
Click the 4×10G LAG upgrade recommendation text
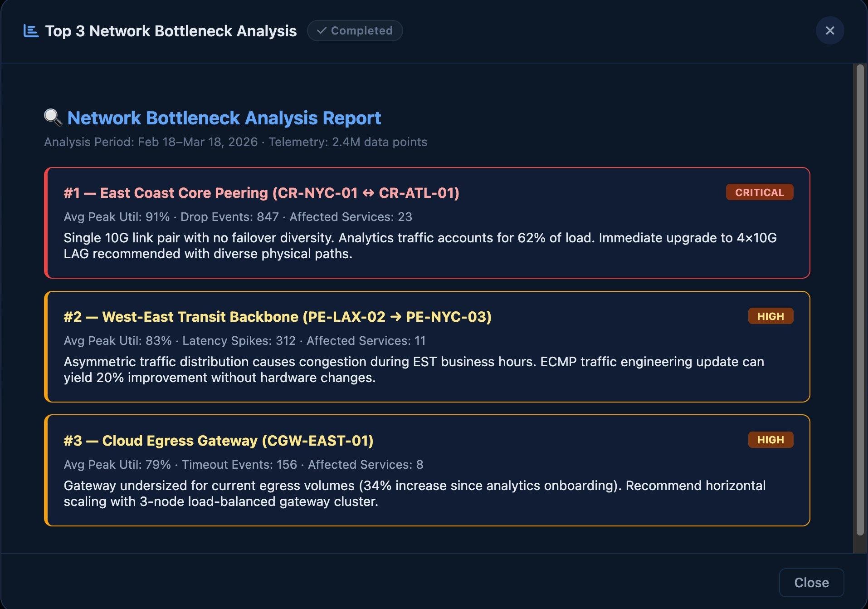420,246
